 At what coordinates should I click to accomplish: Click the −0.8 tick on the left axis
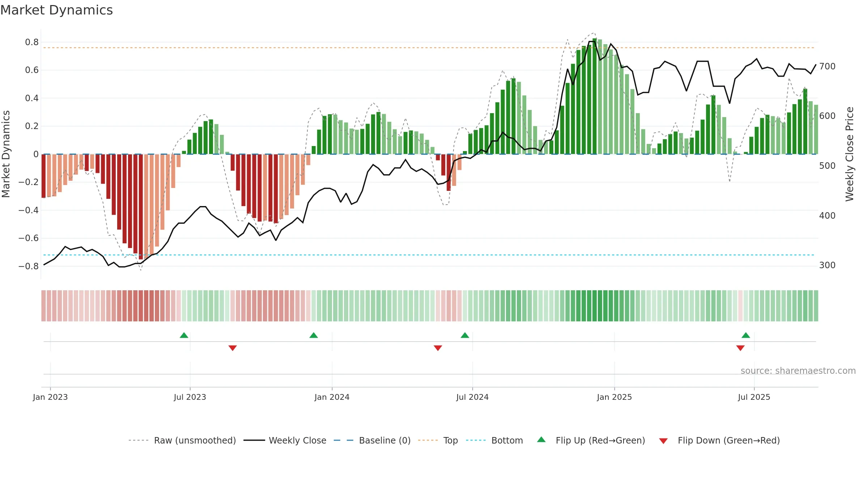point(29,266)
